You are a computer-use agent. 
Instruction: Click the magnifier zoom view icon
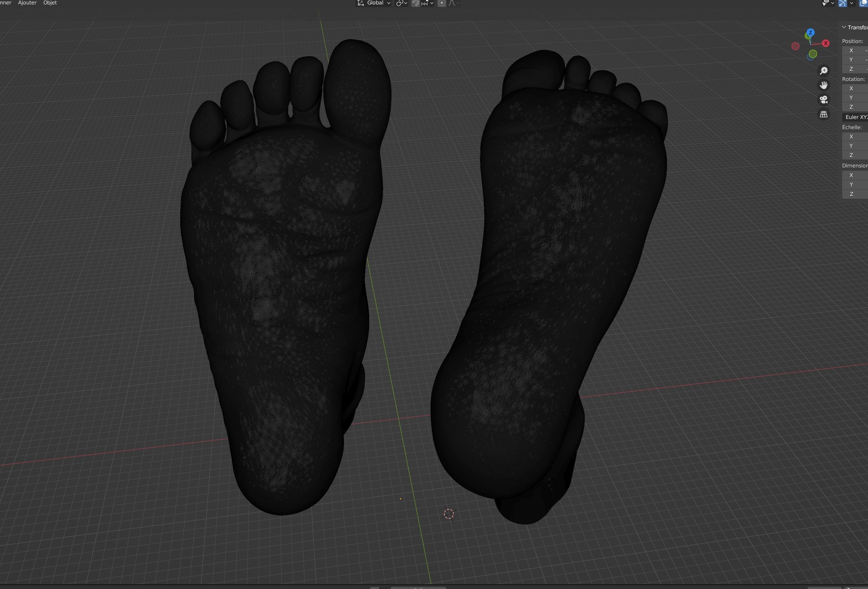tap(824, 71)
